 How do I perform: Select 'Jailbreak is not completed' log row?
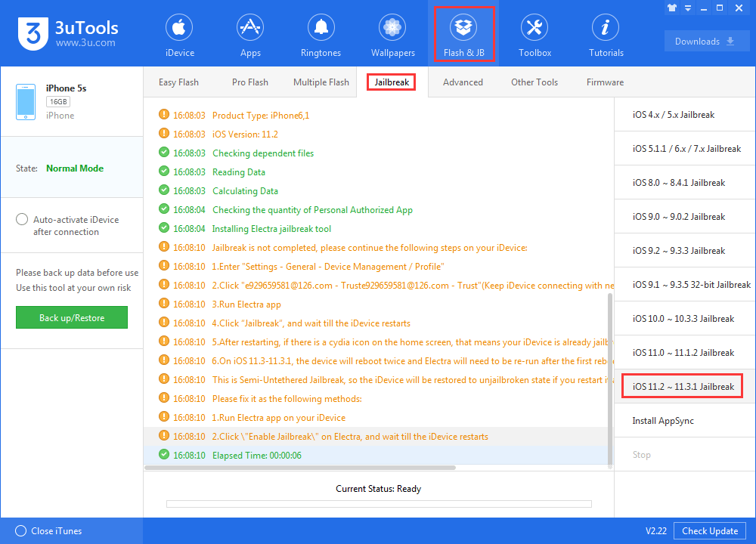379,247
